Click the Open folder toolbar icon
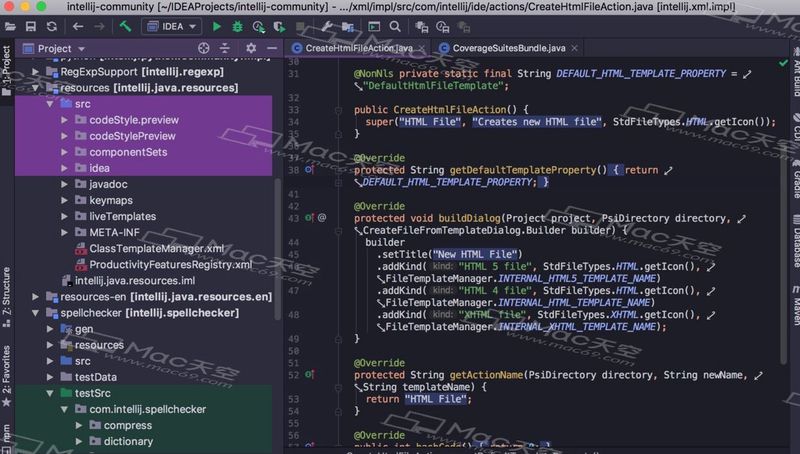The width and height of the screenshot is (800, 454). tap(10, 27)
